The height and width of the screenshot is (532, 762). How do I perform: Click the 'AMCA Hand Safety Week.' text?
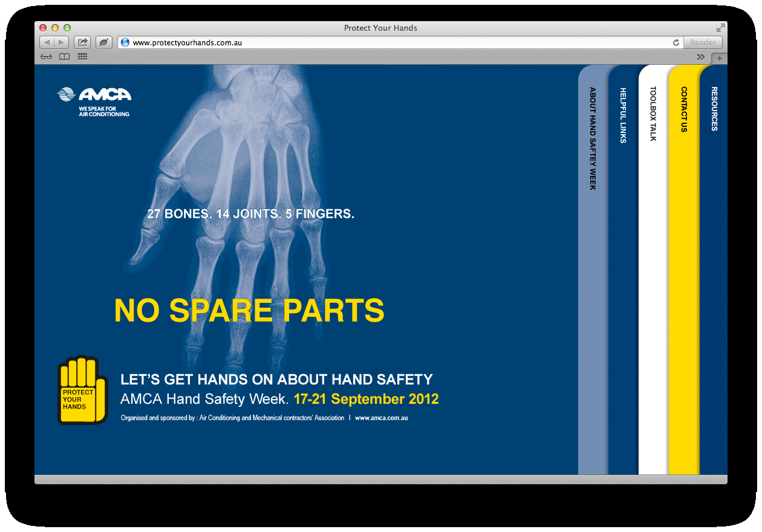click(x=205, y=399)
